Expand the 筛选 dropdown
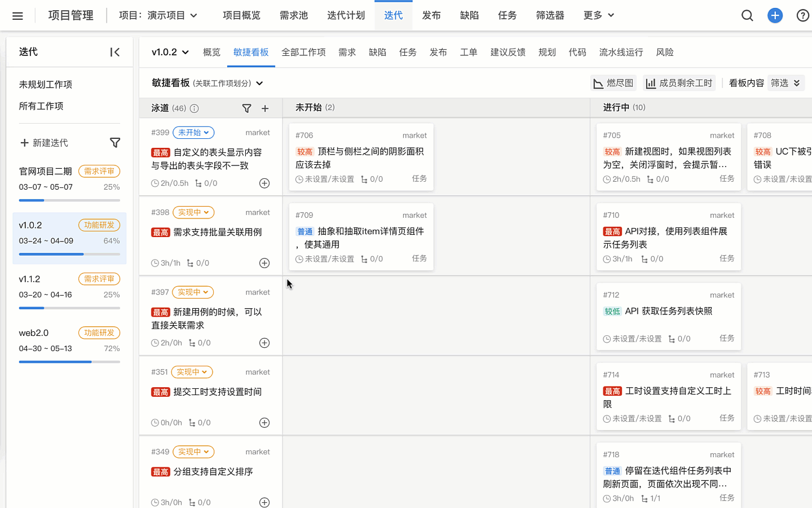 786,83
